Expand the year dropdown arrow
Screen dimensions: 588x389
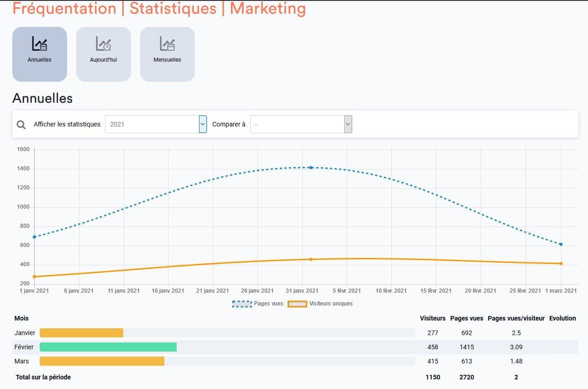coord(203,124)
